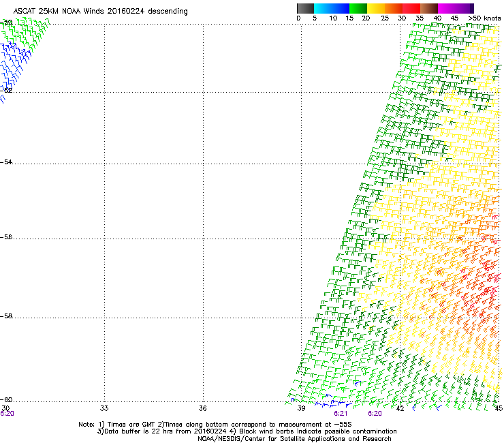The width and height of the screenshot is (504, 443).
Task: Click the red 30-35 knots color swatch
Action: click(411, 8)
